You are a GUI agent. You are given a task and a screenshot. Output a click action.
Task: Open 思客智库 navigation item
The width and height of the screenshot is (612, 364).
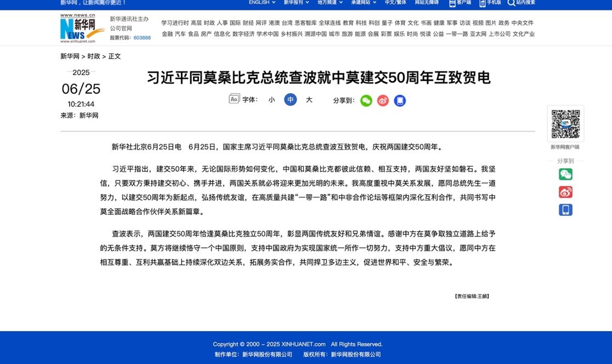click(x=305, y=23)
